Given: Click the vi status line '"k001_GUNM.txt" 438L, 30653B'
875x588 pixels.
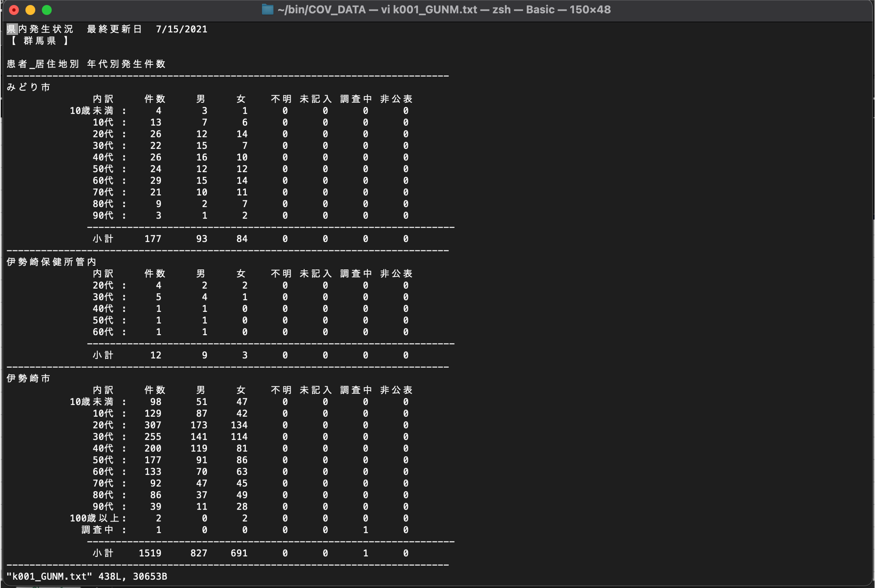Looking at the screenshot, I should click(87, 577).
